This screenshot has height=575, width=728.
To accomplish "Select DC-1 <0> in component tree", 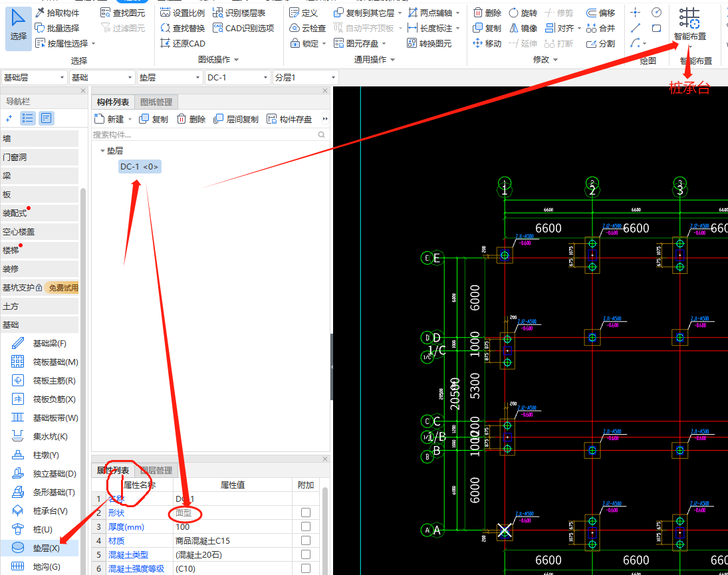I will click(140, 167).
